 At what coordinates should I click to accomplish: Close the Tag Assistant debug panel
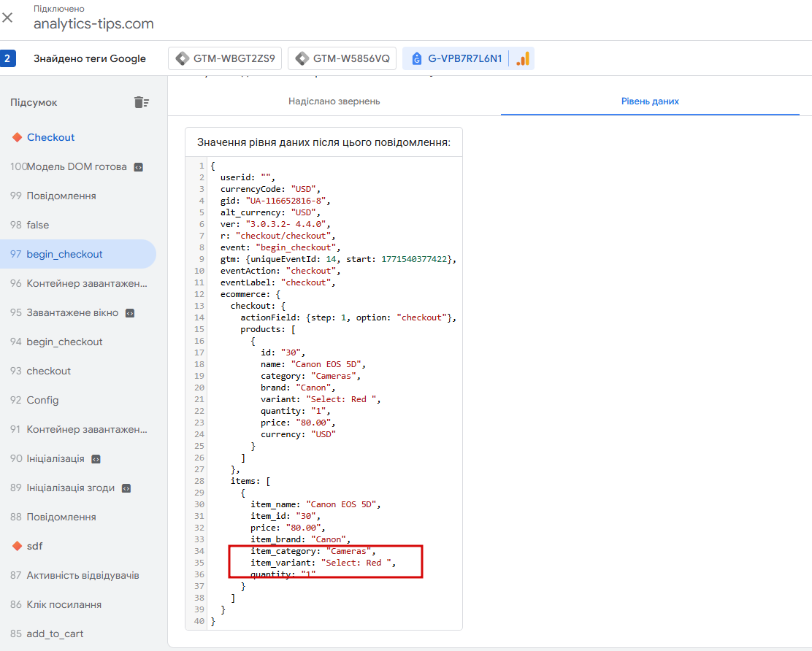[8, 18]
